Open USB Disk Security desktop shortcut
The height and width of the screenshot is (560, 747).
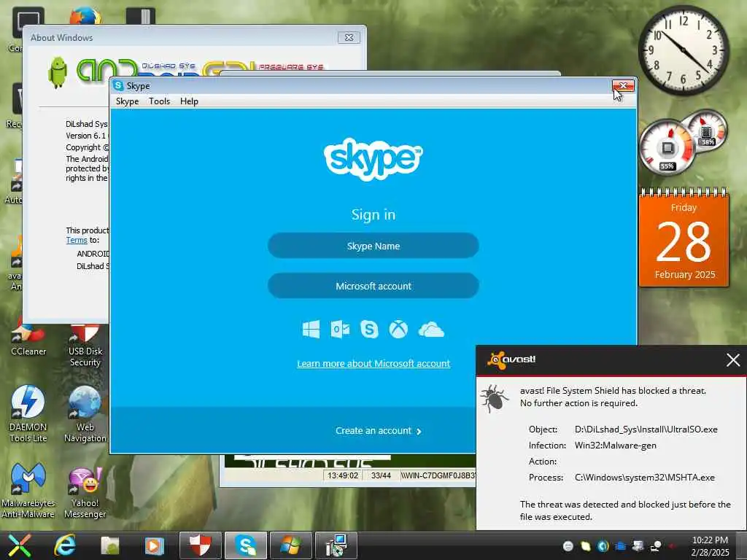pyautogui.click(x=85, y=345)
